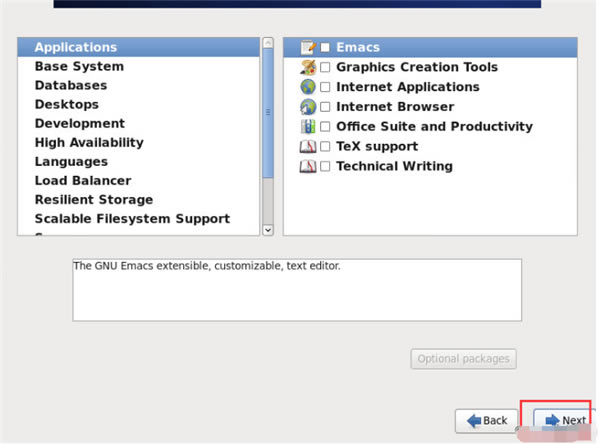Click the Office Suite binders icon
Image resolution: width=600 pixels, height=444 pixels.
308,127
